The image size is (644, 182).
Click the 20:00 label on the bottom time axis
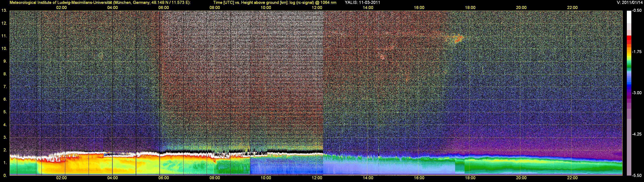[x=521, y=178]
